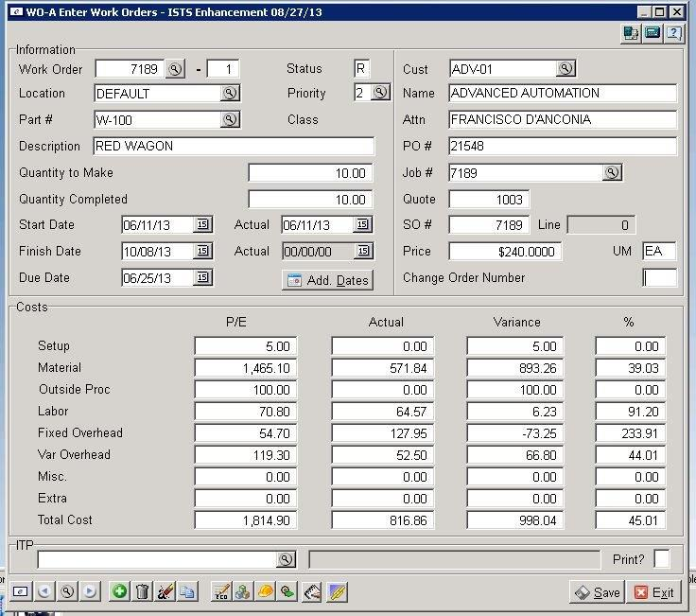Screen dimensions: 696x616
Task: Click the Add. Dates button
Action: click(327, 280)
